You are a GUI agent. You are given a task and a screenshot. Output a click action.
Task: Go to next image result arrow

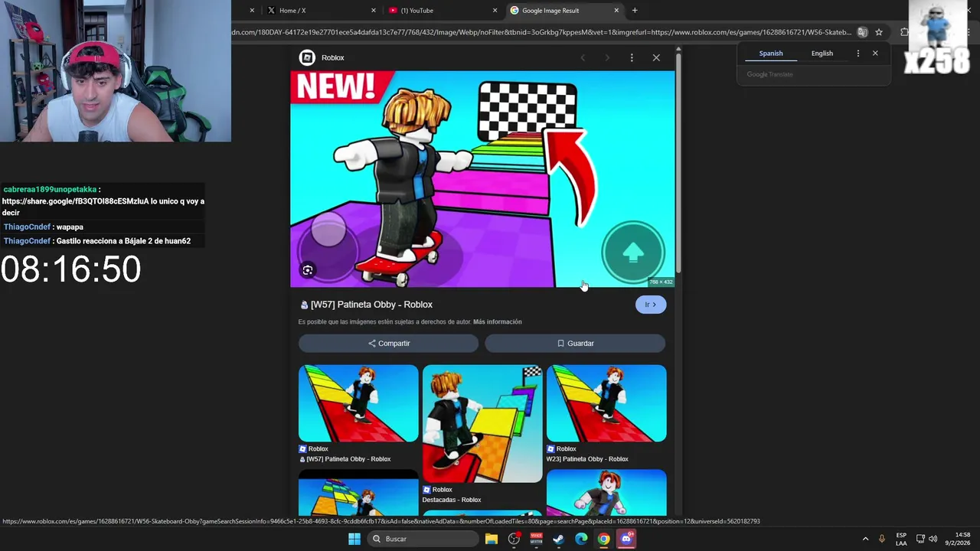pos(607,57)
